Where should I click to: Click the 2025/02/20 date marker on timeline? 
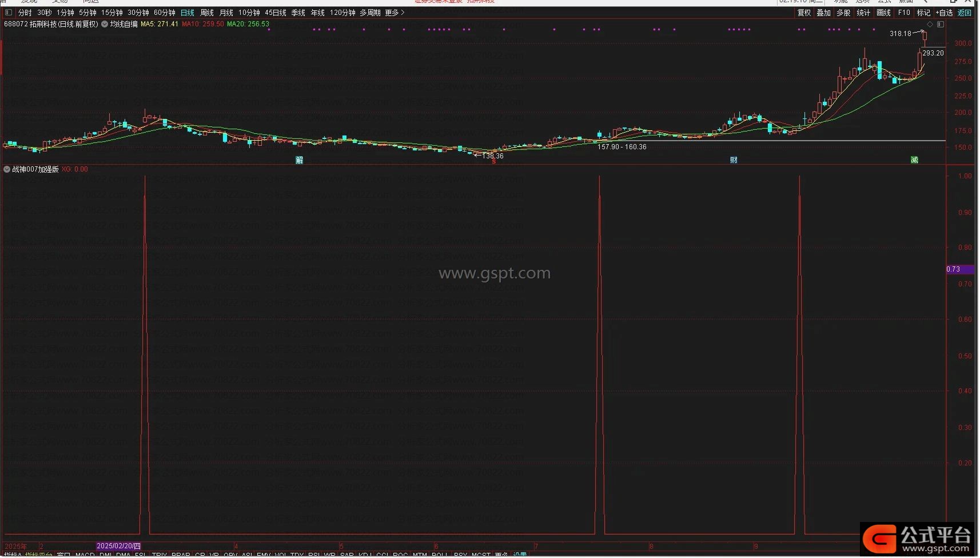(118, 547)
